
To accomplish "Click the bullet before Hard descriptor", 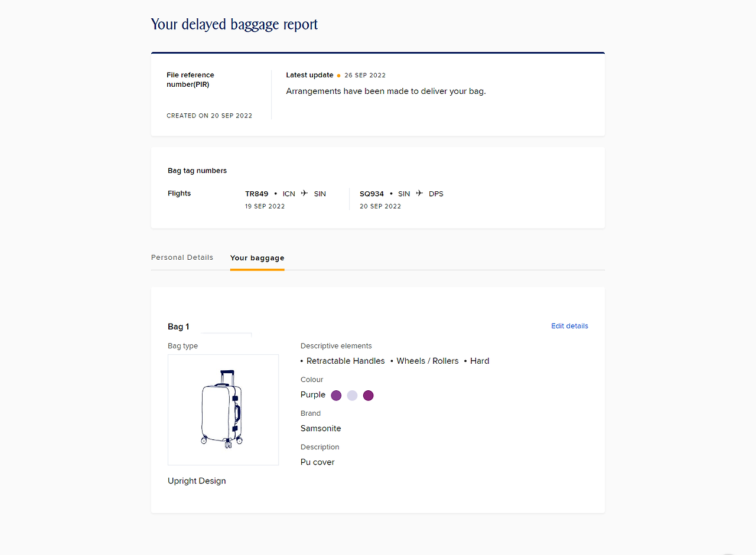I will (465, 361).
